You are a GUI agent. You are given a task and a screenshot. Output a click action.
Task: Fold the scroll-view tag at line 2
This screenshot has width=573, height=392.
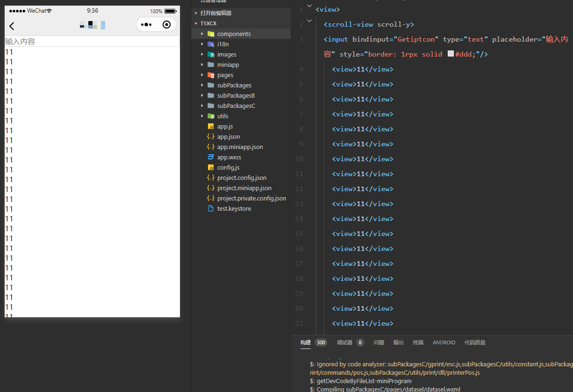[x=309, y=21]
